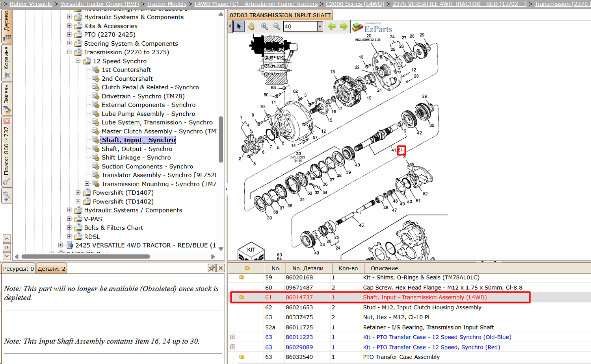Image resolution: width=591 pixels, height=364 pixels.
Task: Open Versatile Tractor Group (BVI) breadcrumb
Action: tap(100, 4)
